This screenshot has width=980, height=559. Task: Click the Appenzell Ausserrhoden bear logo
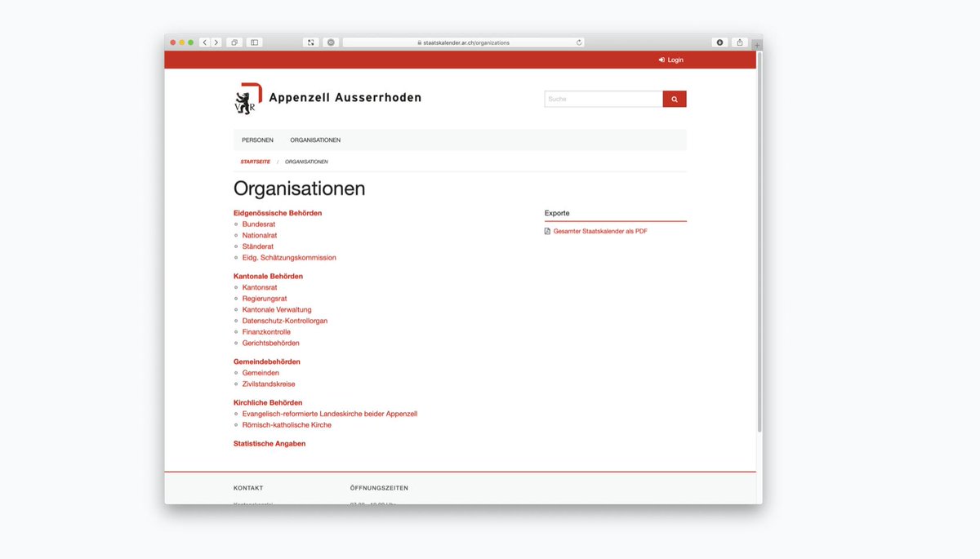point(247,99)
